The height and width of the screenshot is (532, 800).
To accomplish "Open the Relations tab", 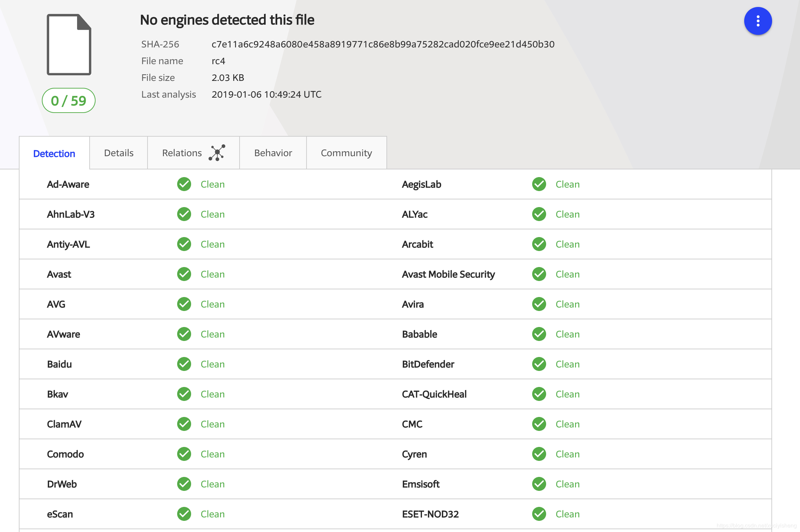I will (x=182, y=153).
